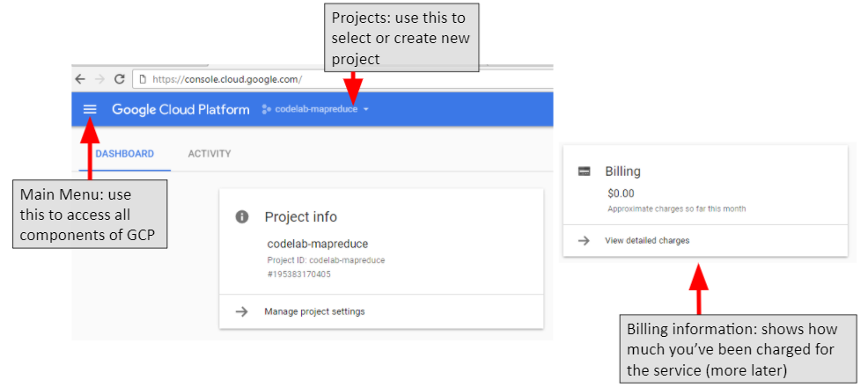Open the hamburger main menu
The height and width of the screenshot is (387, 868).
click(x=90, y=109)
